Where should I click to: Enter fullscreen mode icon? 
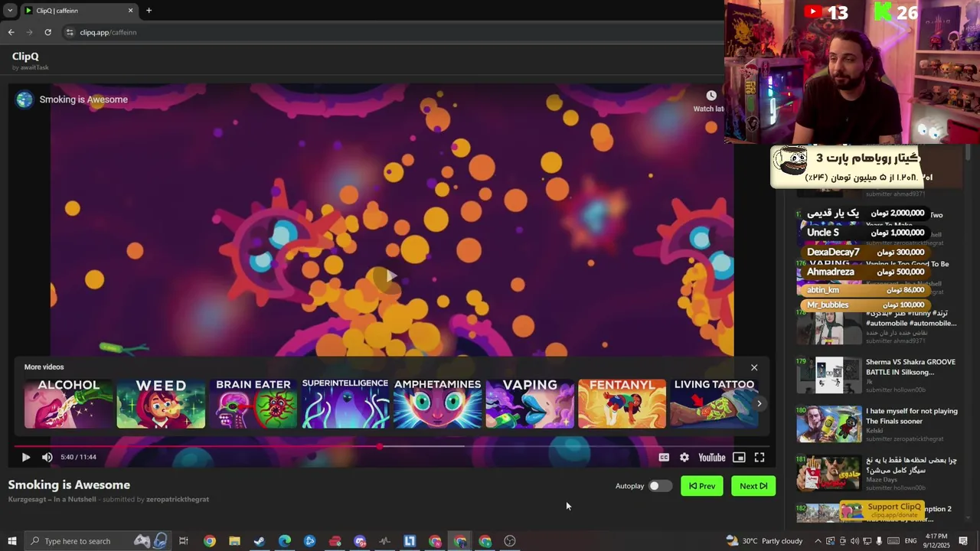pos(759,458)
